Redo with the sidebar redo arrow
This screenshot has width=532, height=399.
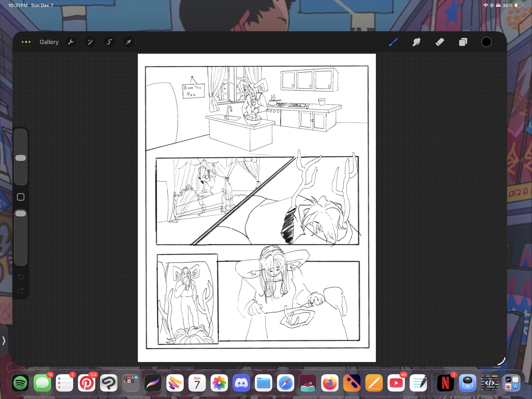pos(21,291)
